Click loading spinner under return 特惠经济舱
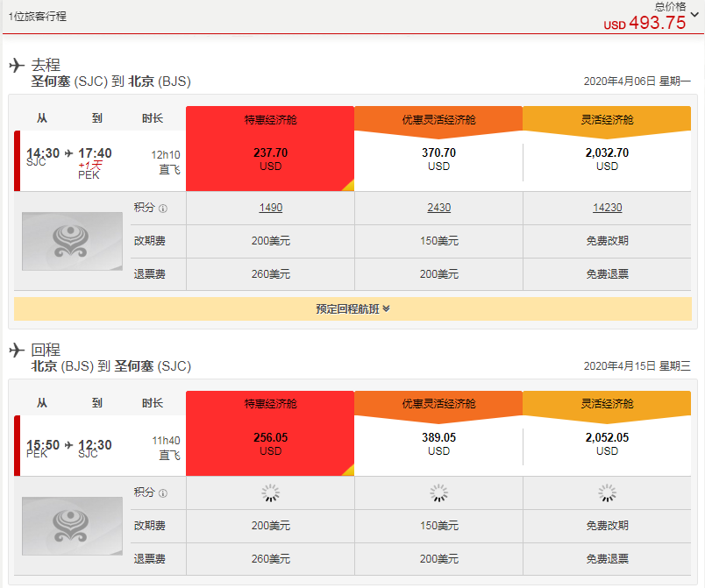This screenshot has width=705, height=588. coord(271,492)
